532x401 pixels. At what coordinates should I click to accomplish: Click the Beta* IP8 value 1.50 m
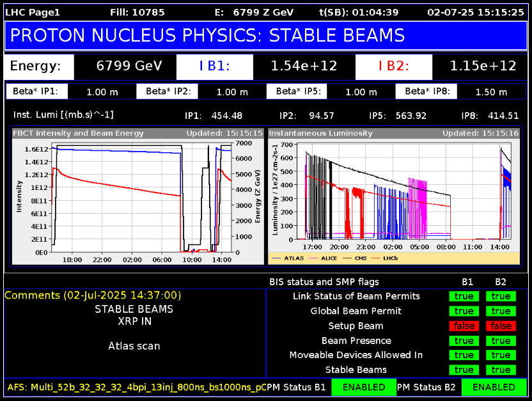491,91
